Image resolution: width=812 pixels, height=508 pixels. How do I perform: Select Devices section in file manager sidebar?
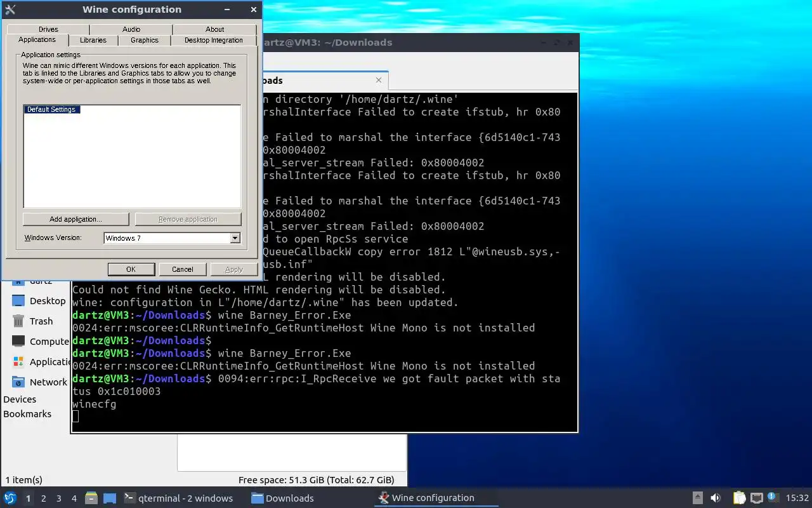point(20,399)
